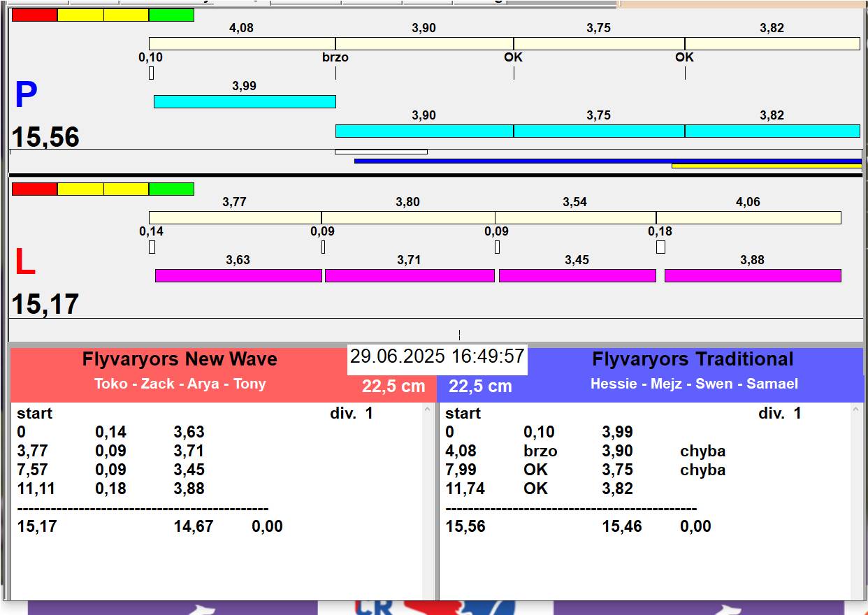Click the blue P lane letter

coord(26,96)
